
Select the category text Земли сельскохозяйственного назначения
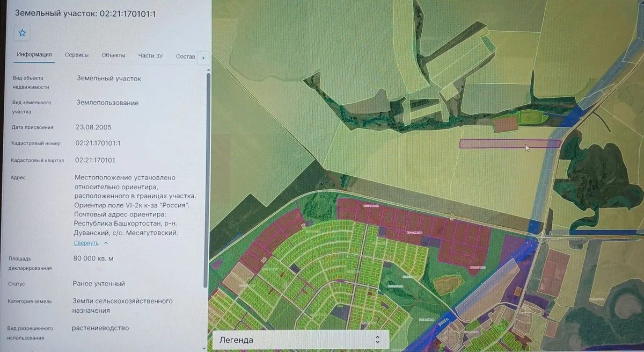click(122, 306)
